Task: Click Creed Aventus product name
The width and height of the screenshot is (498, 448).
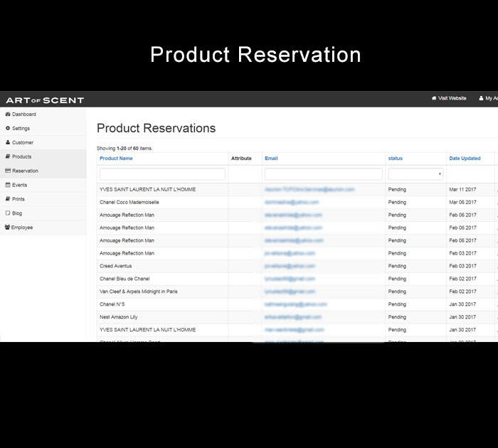Action: coord(115,266)
